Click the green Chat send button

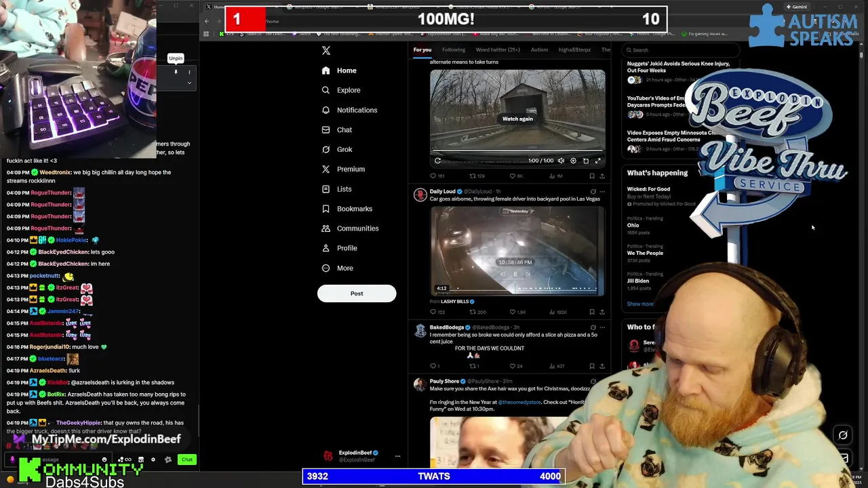point(187,460)
